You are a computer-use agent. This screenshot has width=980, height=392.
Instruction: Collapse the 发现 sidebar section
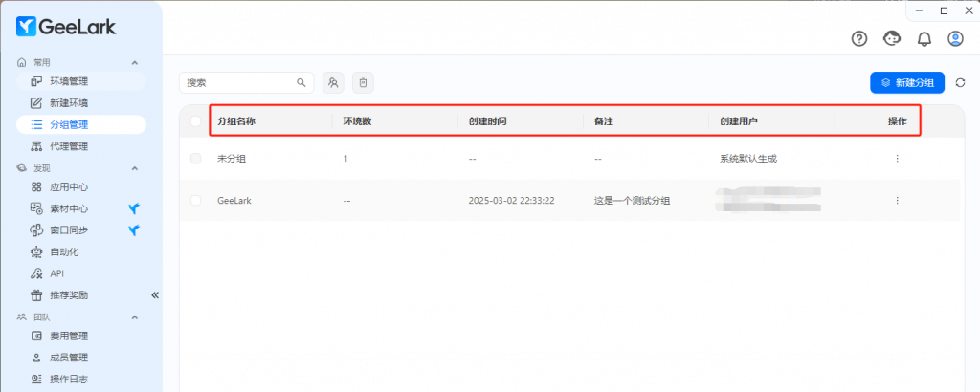(x=134, y=168)
